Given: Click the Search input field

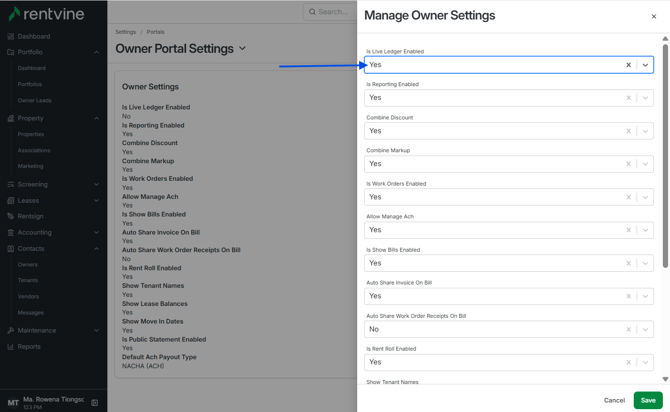Looking at the screenshot, I should [x=330, y=12].
